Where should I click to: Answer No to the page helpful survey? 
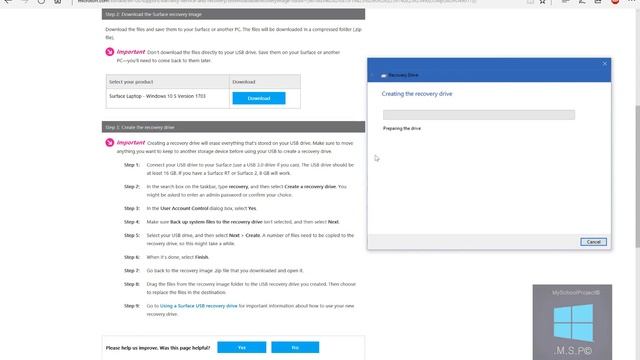[295, 347]
